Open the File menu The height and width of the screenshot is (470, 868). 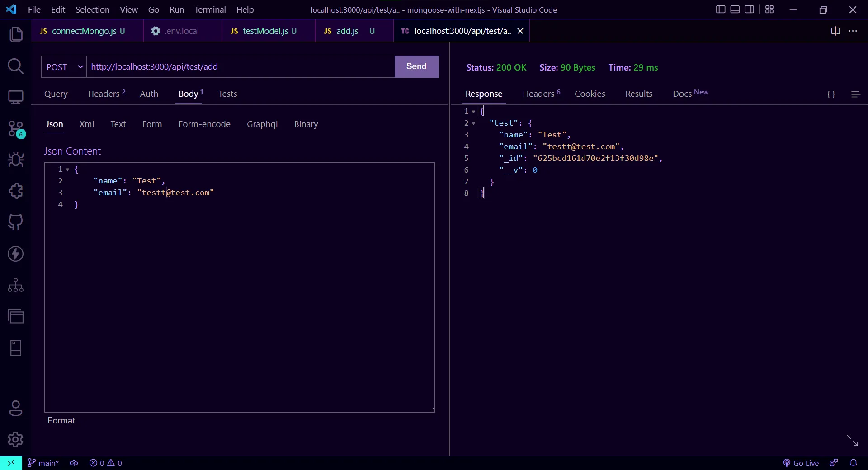(34, 9)
